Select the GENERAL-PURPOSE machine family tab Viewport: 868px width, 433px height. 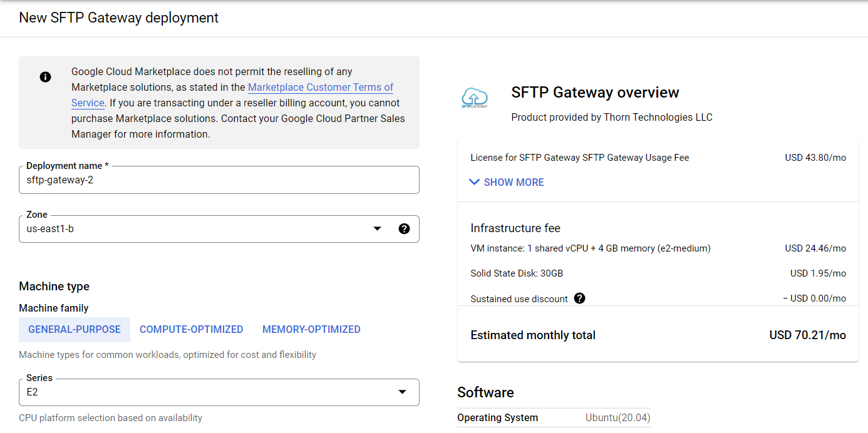coord(75,330)
